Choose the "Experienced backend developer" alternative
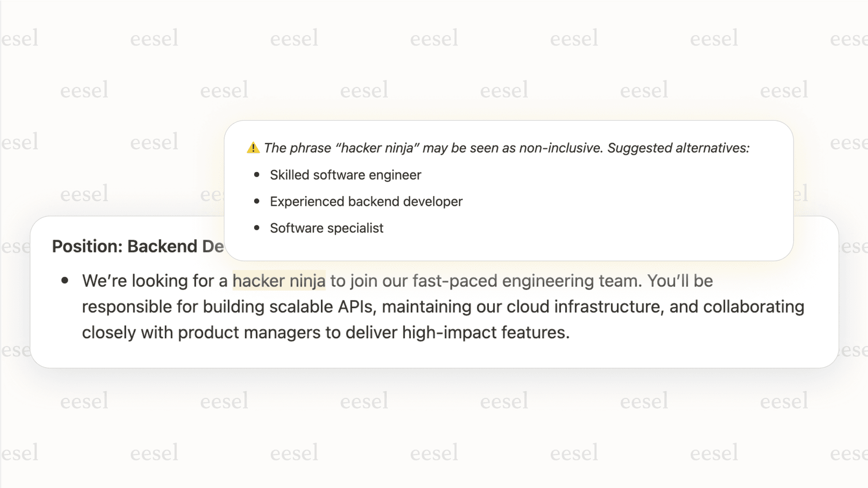 [x=366, y=201]
